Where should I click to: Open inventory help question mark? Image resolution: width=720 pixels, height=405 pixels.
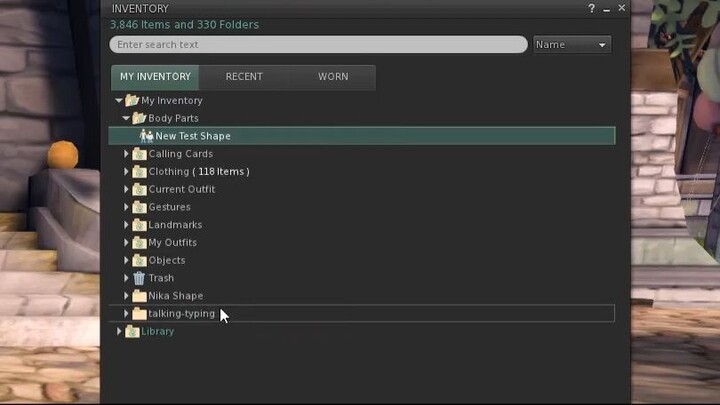591,8
